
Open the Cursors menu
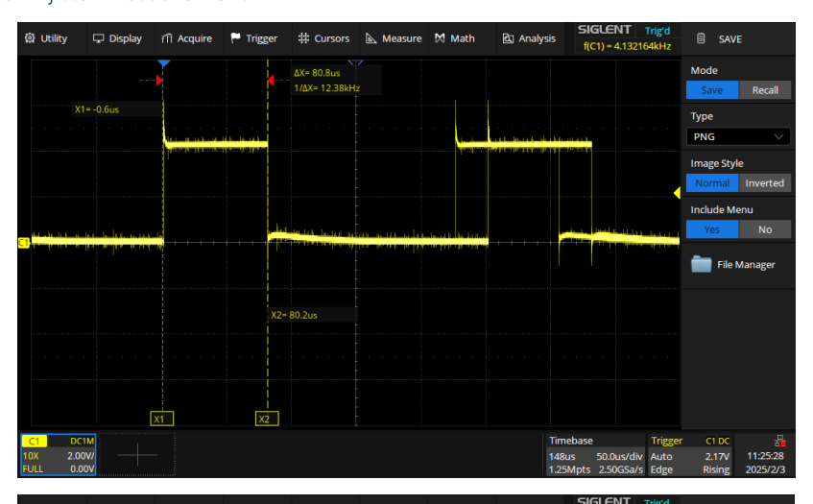[324, 38]
